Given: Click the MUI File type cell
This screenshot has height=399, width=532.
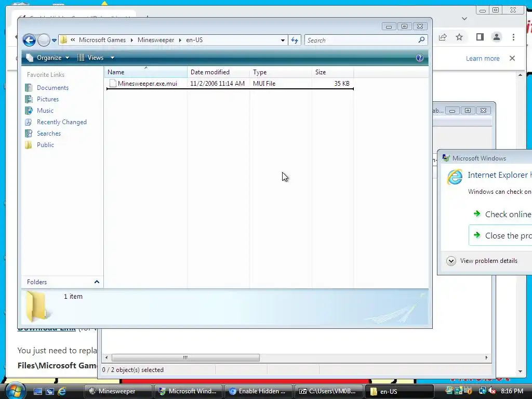Looking at the screenshot, I should tap(264, 84).
